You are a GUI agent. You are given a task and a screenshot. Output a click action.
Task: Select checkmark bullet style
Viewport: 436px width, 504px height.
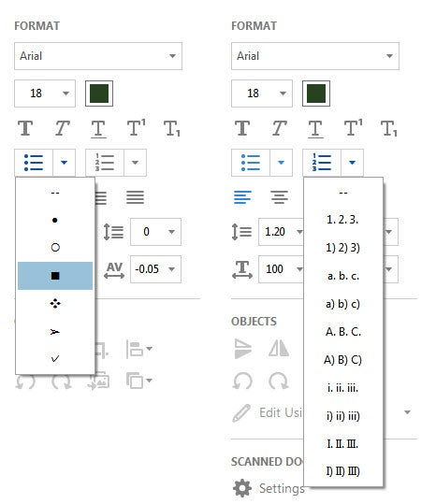pyautogui.click(x=55, y=358)
